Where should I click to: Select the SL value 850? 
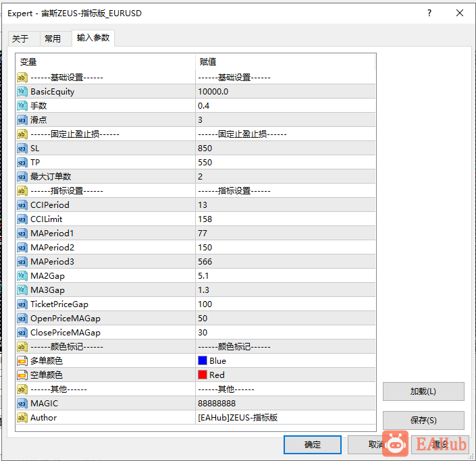[x=205, y=148]
